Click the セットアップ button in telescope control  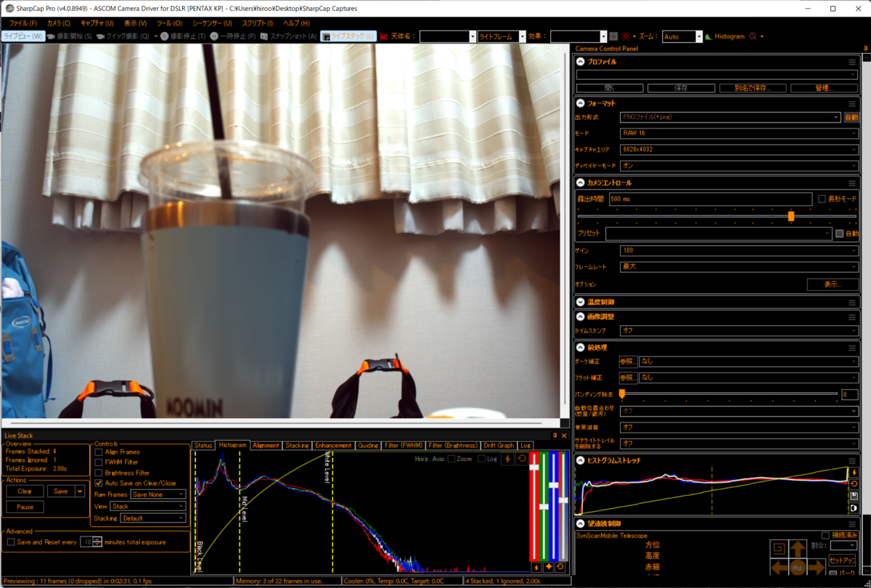click(x=842, y=560)
